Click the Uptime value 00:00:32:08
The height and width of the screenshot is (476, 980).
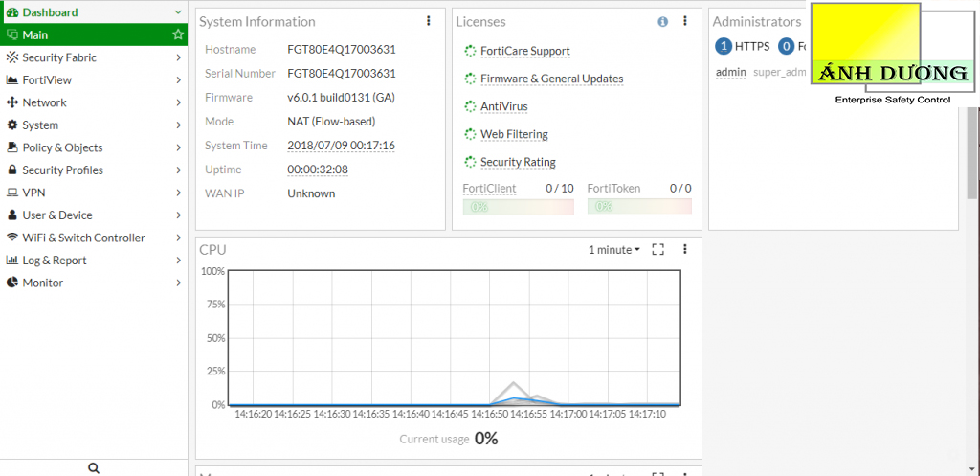pos(318,170)
